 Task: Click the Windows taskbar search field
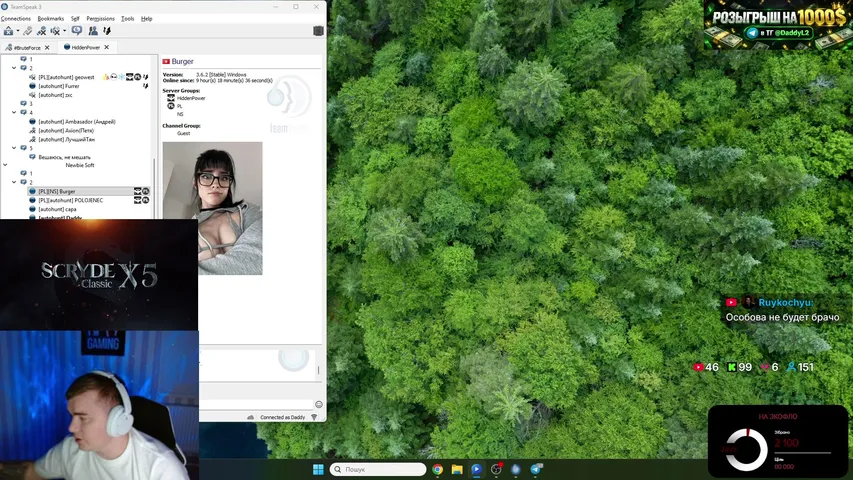[x=378, y=469]
